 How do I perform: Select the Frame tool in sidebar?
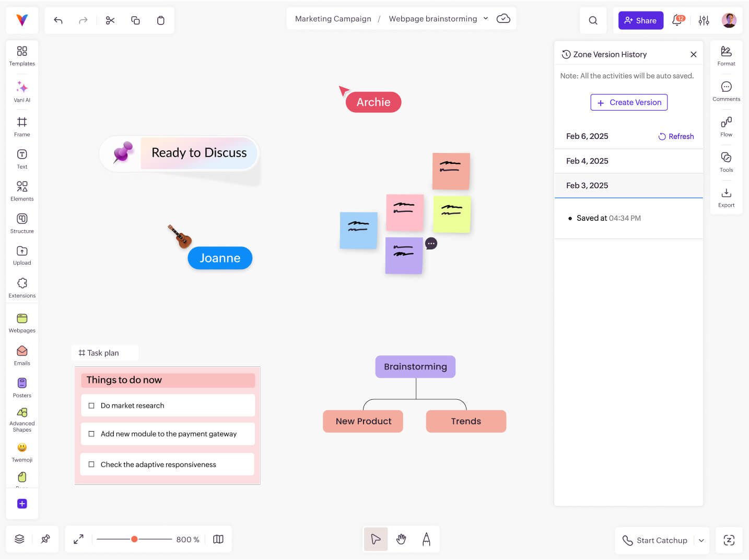coord(22,126)
